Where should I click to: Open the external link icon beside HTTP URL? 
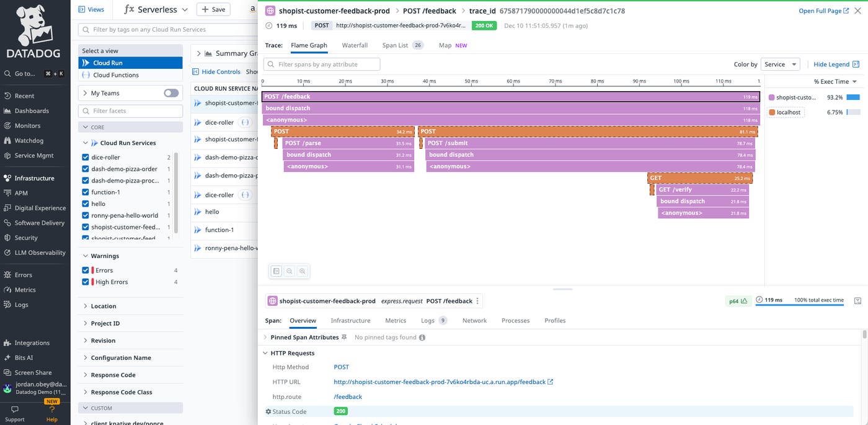551,382
